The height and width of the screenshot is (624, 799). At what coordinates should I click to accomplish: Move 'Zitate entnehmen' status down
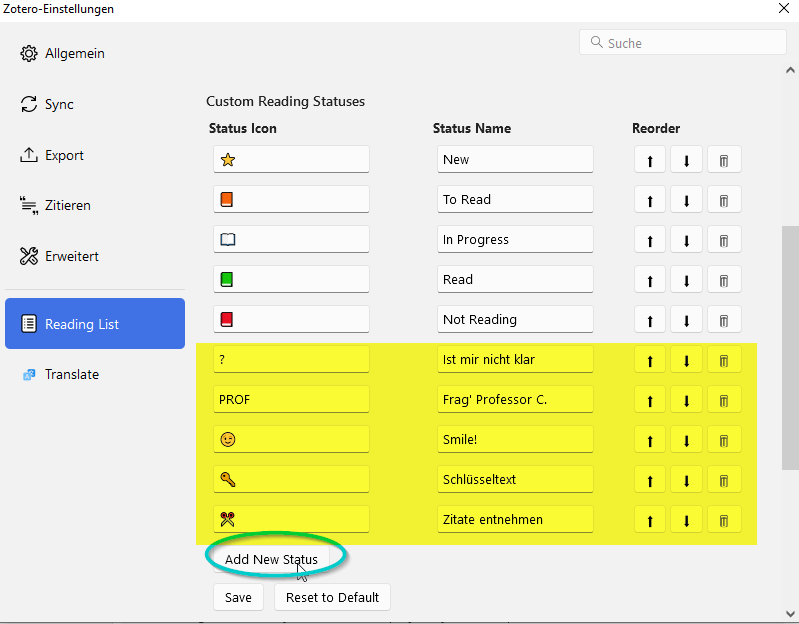(686, 520)
